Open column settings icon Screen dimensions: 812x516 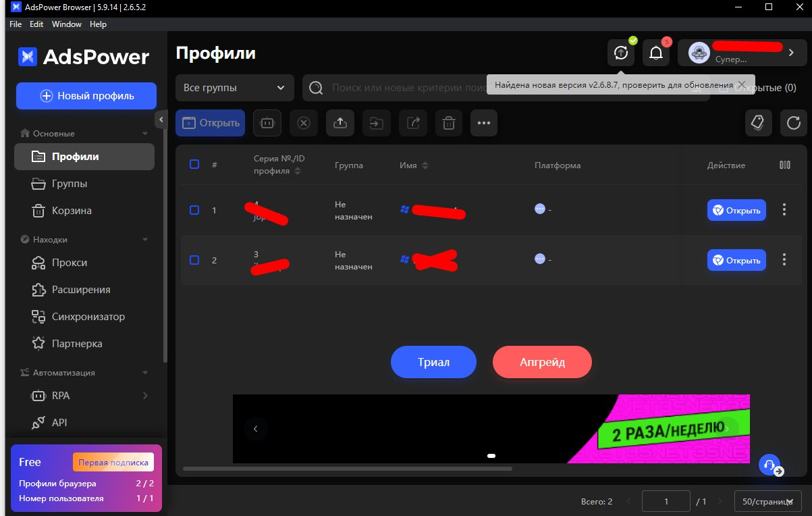coord(784,165)
